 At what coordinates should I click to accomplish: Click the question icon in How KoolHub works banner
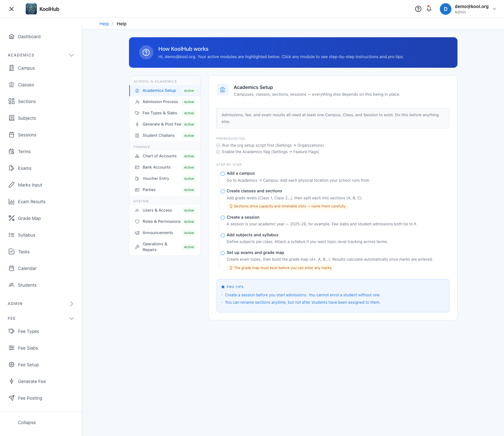tap(146, 52)
